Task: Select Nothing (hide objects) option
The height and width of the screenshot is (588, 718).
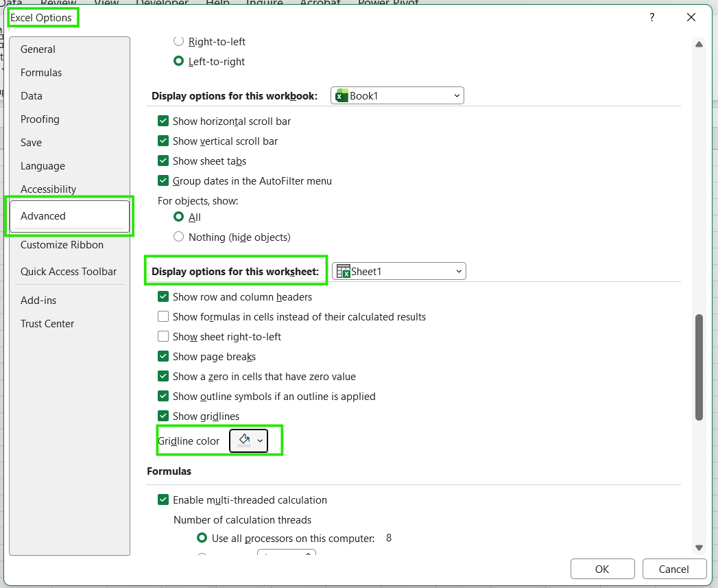Action: pyautogui.click(x=178, y=237)
